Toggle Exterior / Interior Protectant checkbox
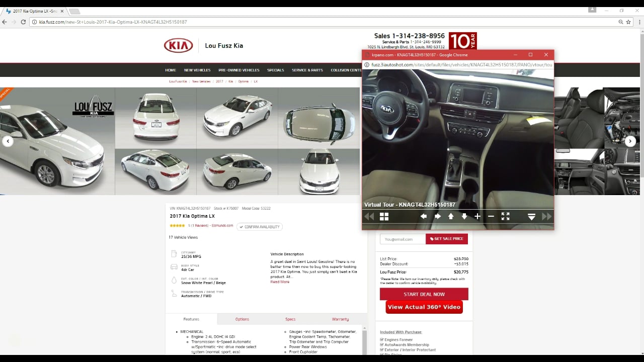Image resolution: width=644 pixels, height=362 pixels. pyautogui.click(x=382, y=350)
